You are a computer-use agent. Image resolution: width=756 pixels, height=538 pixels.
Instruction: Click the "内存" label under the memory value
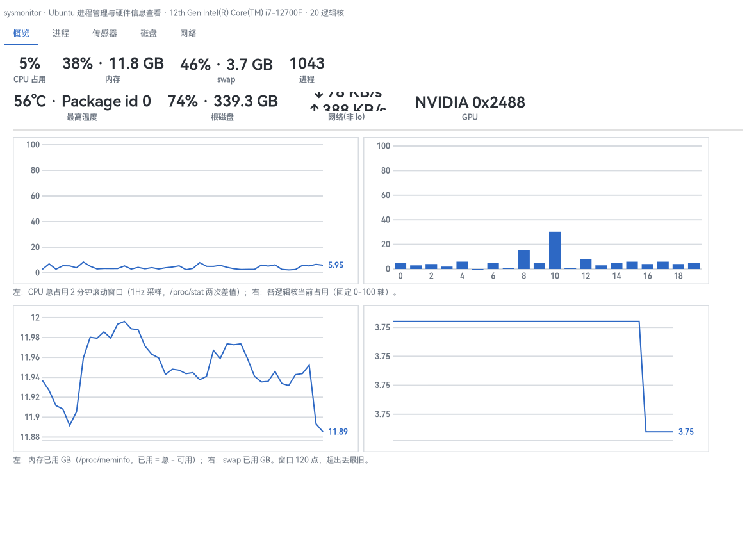(x=113, y=79)
